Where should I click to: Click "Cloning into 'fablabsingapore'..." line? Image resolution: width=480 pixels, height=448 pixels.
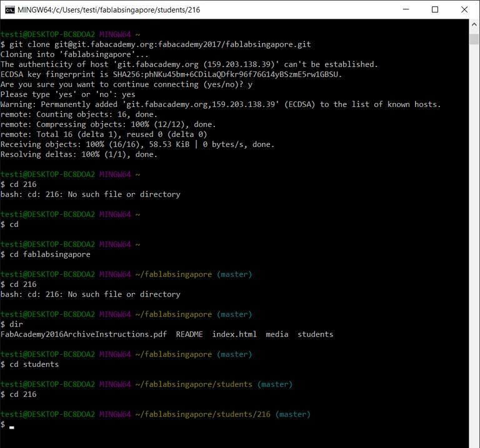tap(74, 54)
